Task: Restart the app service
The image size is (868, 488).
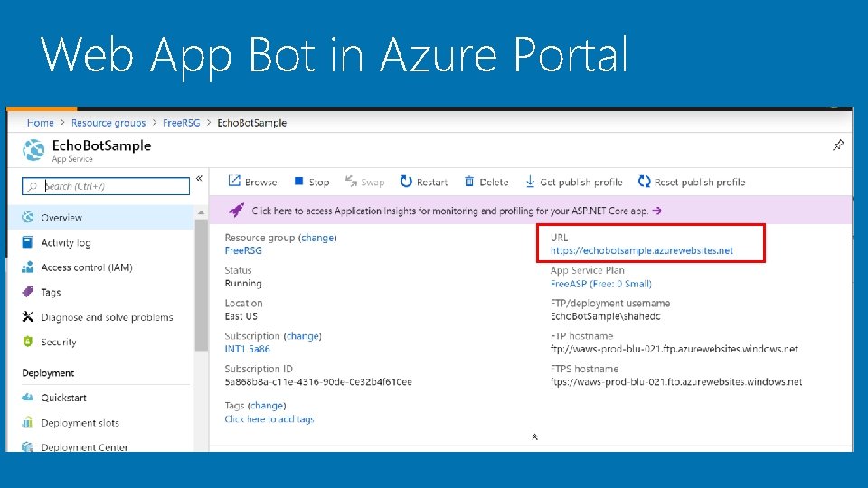Action: coord(424,182)
